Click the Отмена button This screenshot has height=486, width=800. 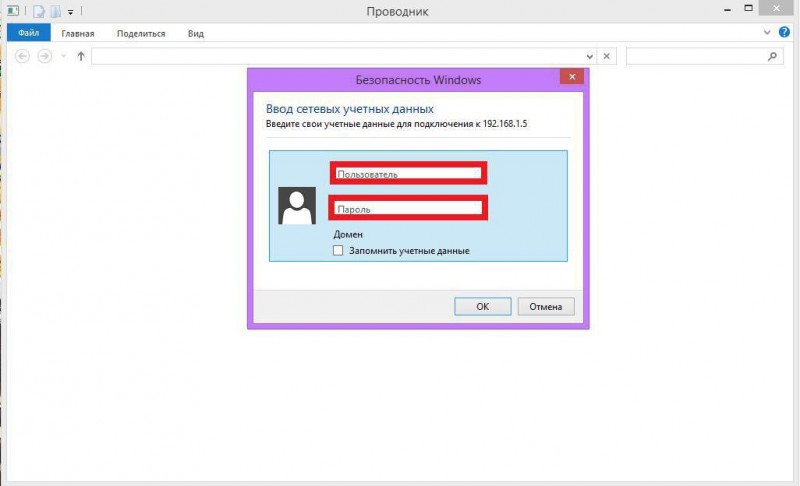point(546,306)
